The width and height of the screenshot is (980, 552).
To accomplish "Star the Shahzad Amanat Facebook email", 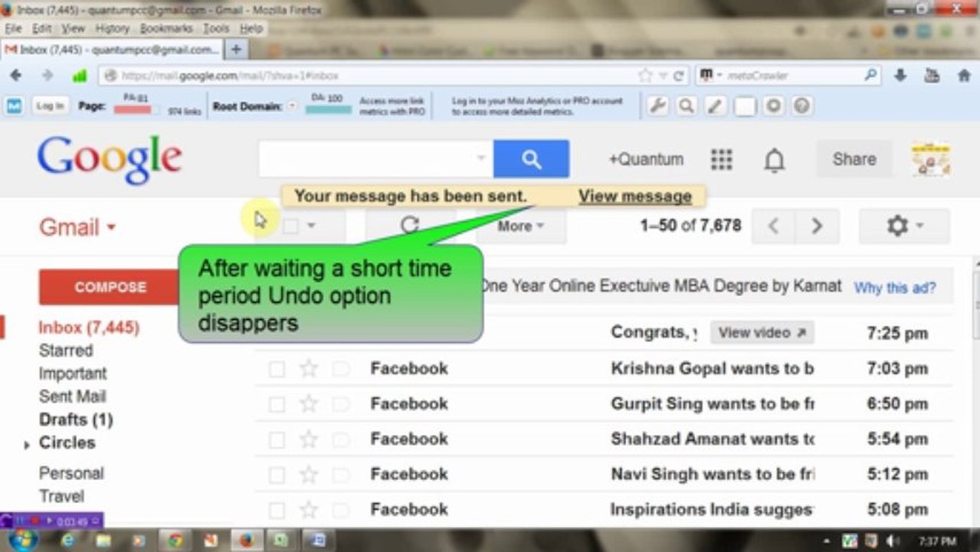I will [x=309, y=439].
